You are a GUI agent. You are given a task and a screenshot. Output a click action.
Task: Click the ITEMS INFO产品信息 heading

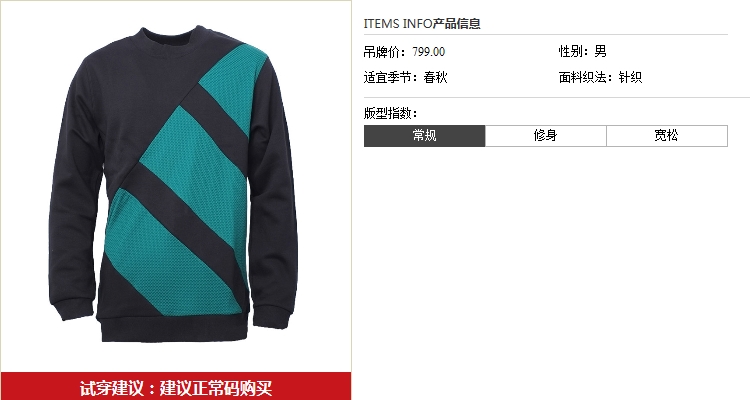422,23
